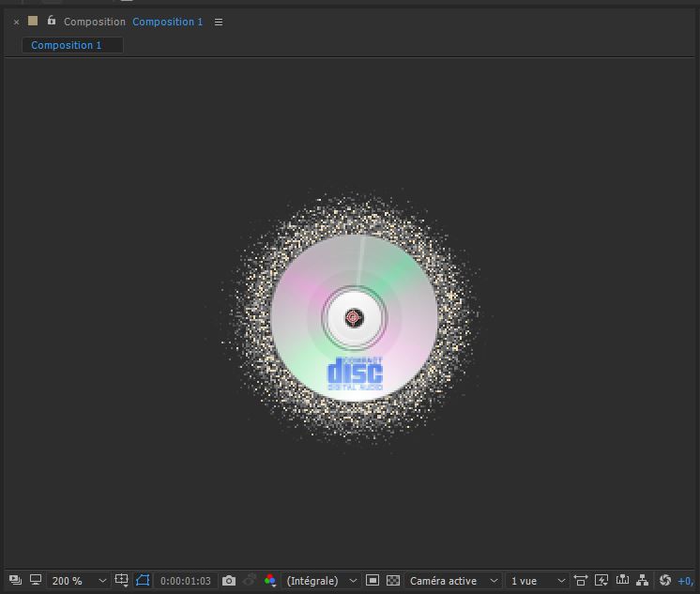This screenshot has height=594, width=700.
Task: Click the primary viewer monitor icon
Action: tap(36, 580)
